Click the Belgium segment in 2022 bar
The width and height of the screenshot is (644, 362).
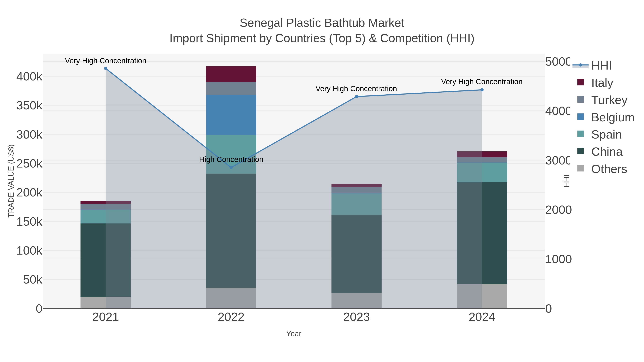click(231, 115)
